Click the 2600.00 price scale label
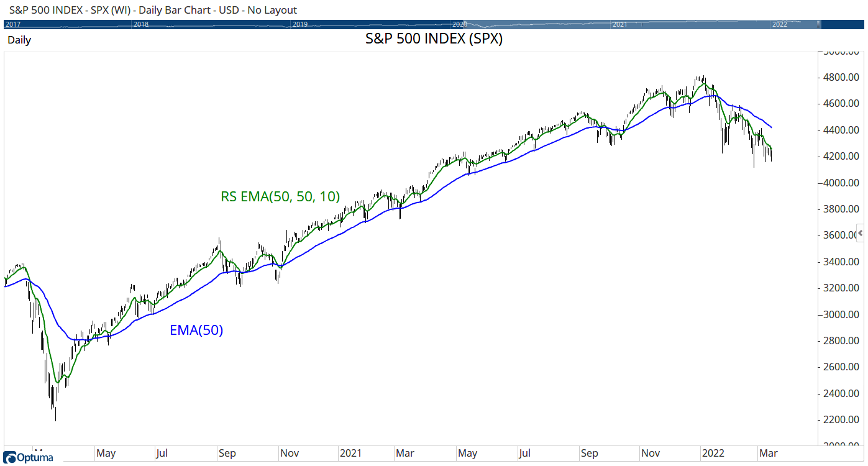 pyautogui.click(x=841, y=367)
